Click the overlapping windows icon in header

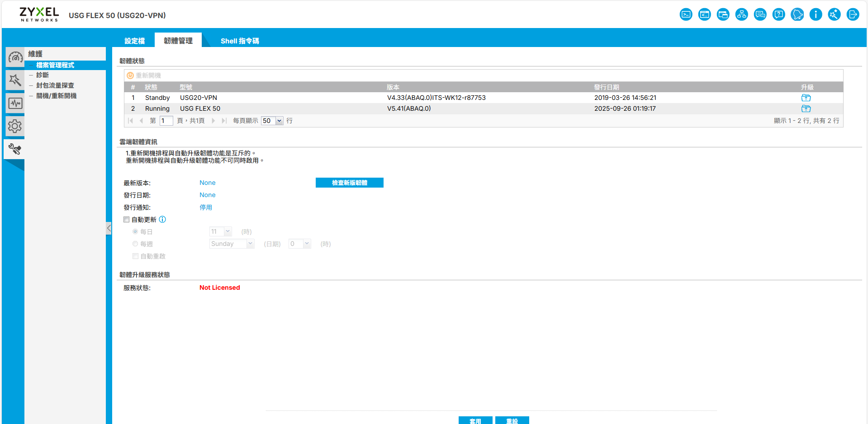[x=723, y=14]
